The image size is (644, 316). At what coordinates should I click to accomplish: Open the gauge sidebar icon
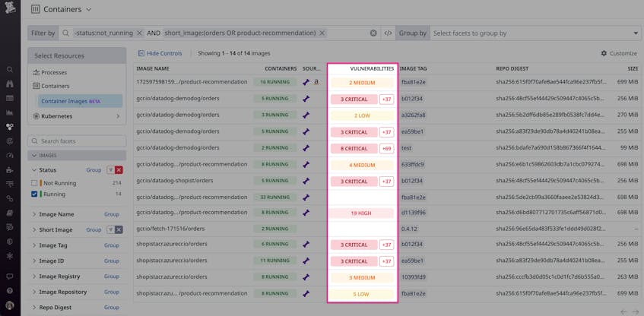(x=10, y=156)
